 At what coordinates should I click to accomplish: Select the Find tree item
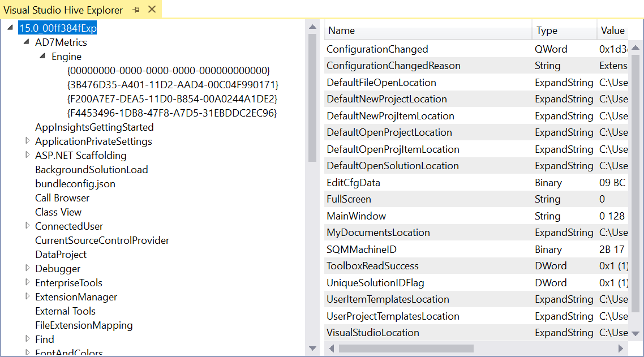[x=45, y=340]
